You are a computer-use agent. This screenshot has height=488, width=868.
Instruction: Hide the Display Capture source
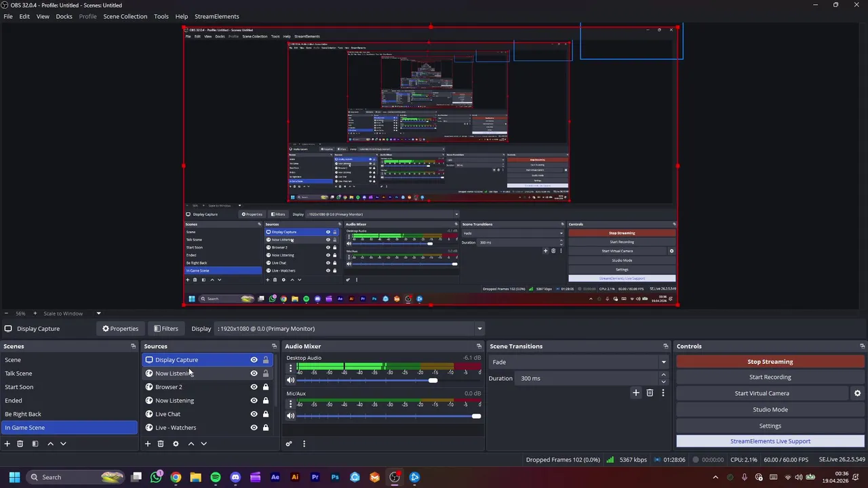[254, 360]
